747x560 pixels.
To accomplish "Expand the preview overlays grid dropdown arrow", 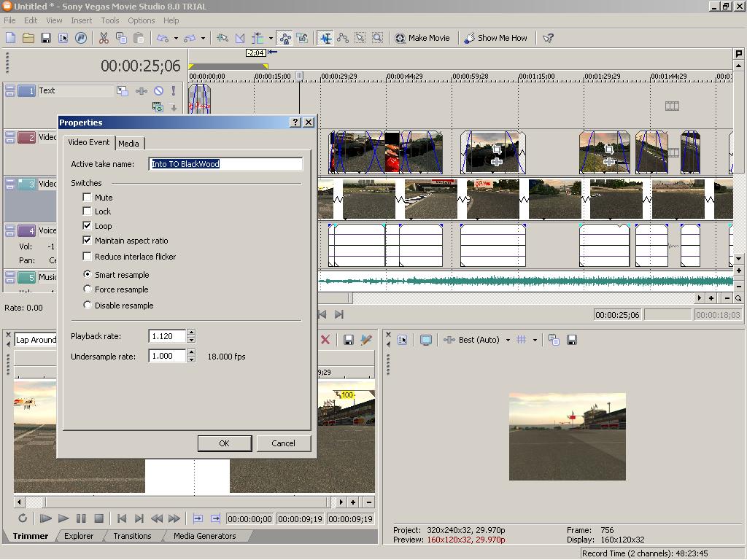I will point(535,340).
